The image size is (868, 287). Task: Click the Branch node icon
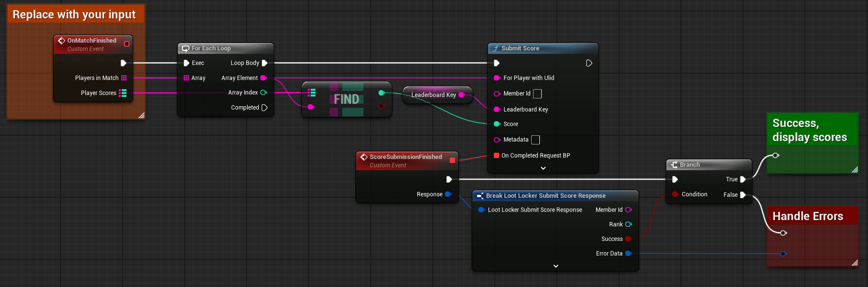[x=674, y=165]
